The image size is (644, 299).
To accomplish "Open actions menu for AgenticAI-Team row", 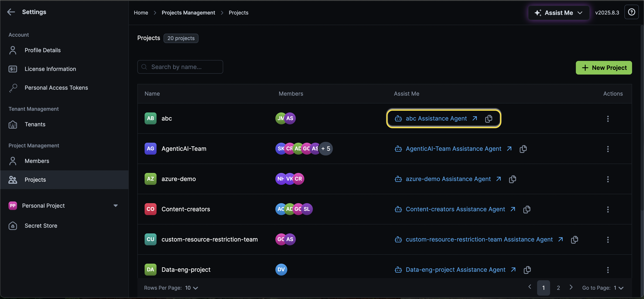I will (608, 149).
